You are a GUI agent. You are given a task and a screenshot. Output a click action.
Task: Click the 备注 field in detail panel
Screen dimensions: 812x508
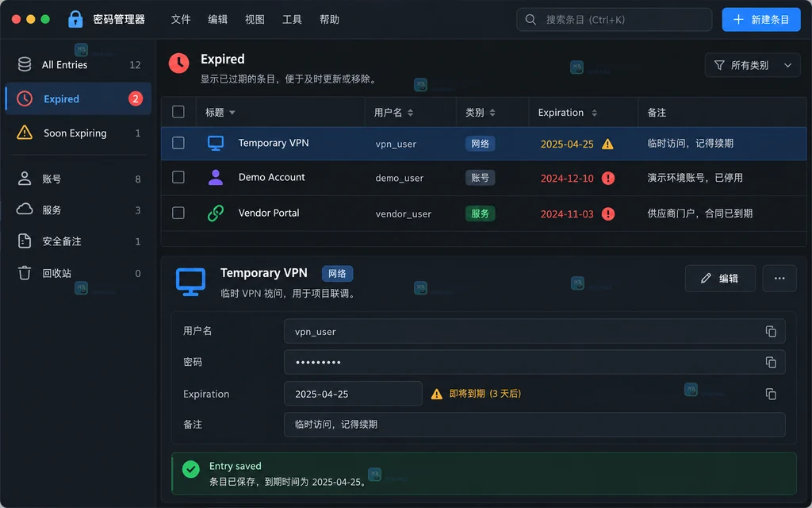pos(534,425)
